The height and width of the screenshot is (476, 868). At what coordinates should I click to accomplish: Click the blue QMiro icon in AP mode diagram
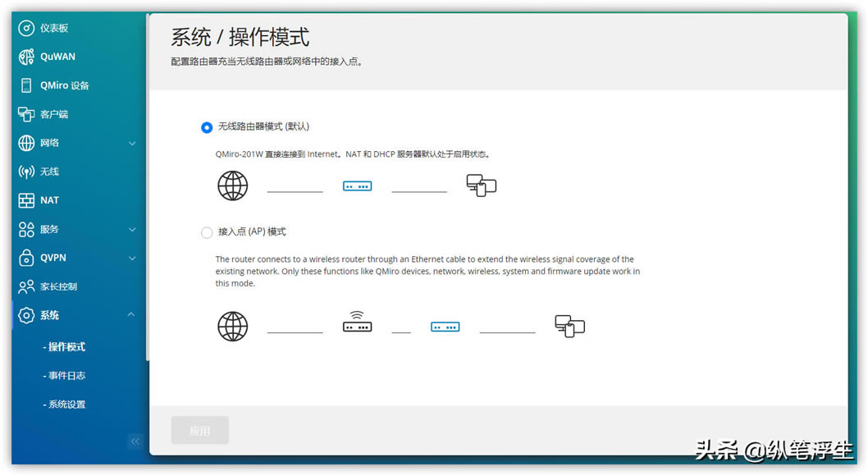coord(445,327)
